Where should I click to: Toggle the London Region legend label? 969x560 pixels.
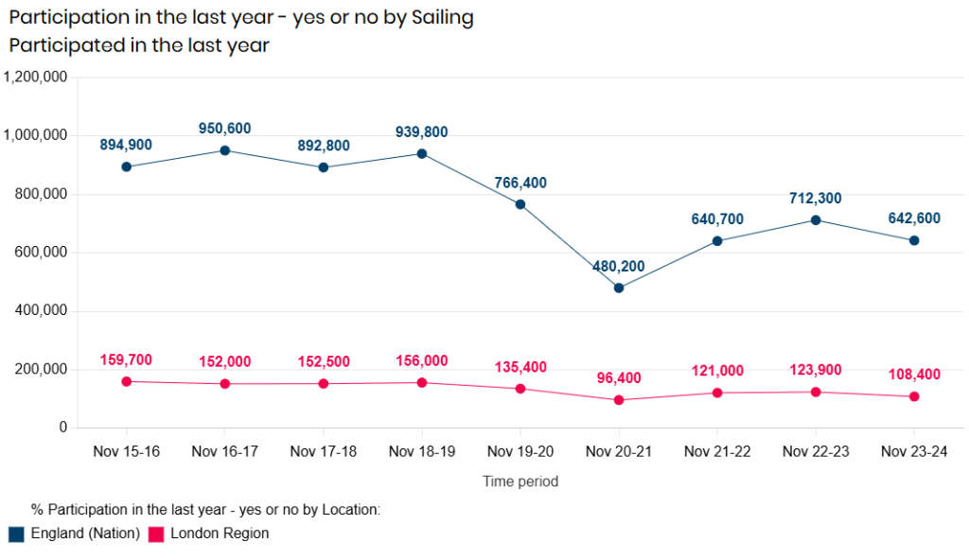tap(220, 534)
